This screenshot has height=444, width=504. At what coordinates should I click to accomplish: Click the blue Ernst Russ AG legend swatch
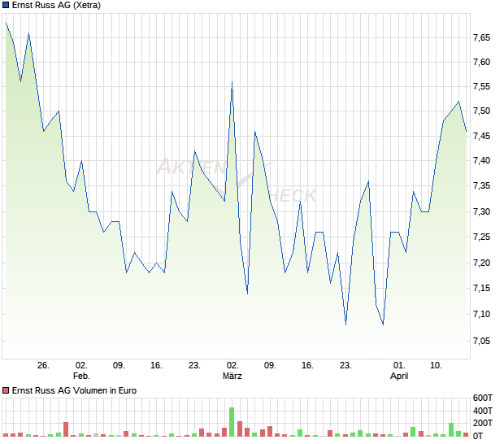pyautogui.click(x=6, y=6)
